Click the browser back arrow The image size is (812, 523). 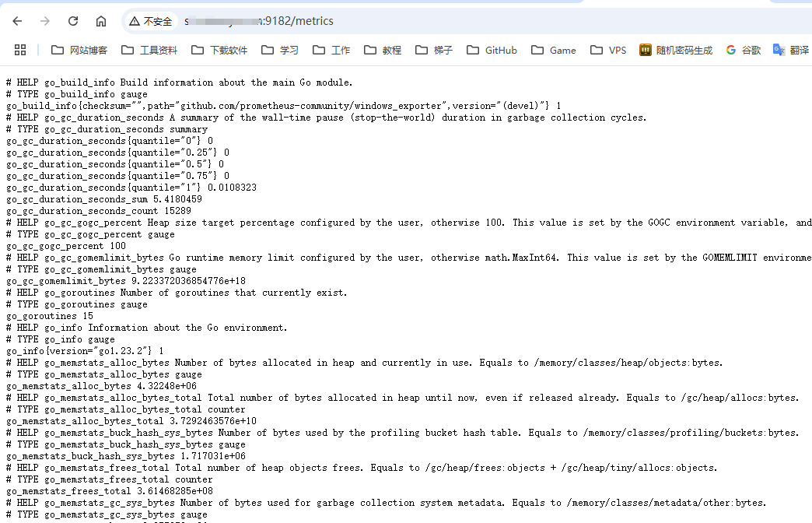(x=17, y=21)
